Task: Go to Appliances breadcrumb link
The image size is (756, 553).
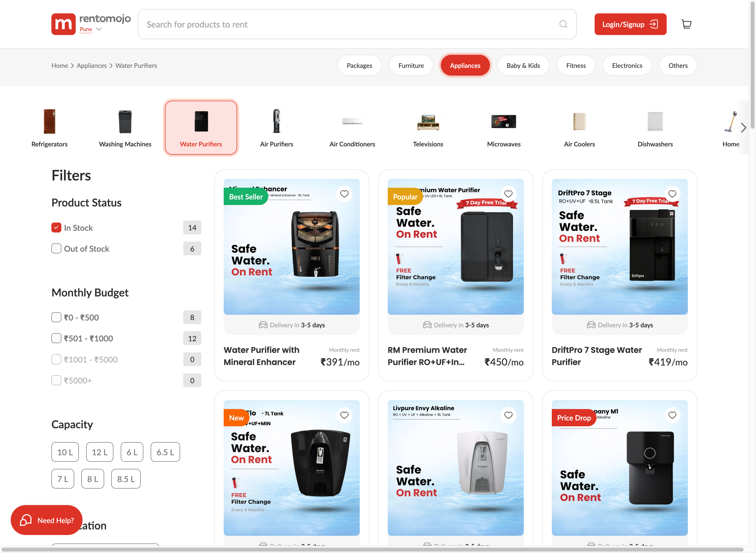Action: coord(92,66)
